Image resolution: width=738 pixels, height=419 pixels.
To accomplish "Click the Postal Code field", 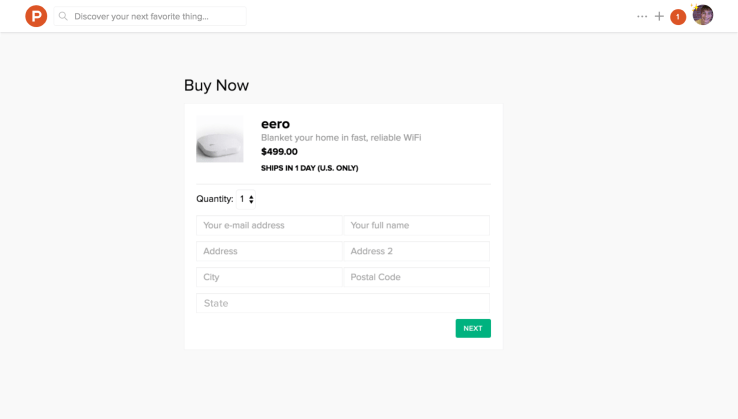I will pos(416,277).
